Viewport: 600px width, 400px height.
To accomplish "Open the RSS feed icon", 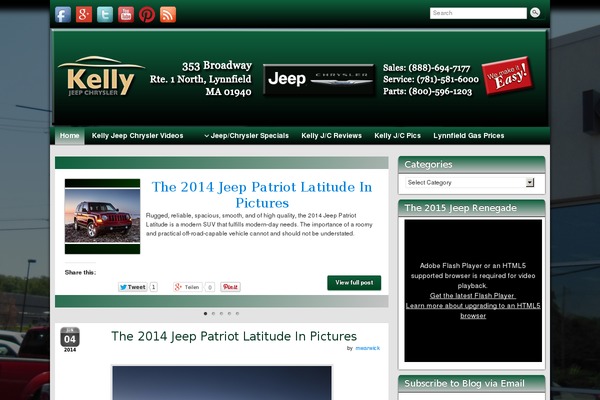I will (x=168, y=15).
